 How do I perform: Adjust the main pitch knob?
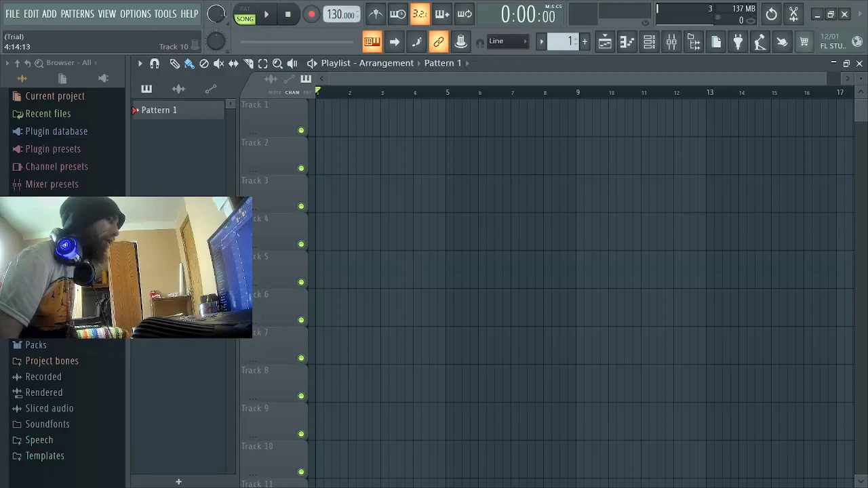pyautogui.click(x=216, y=41)
